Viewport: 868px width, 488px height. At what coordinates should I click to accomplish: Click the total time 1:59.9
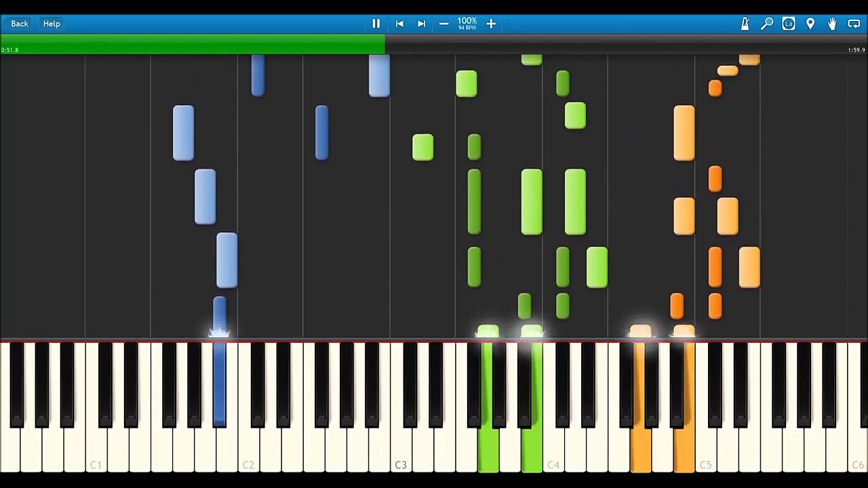pos(856,50)
